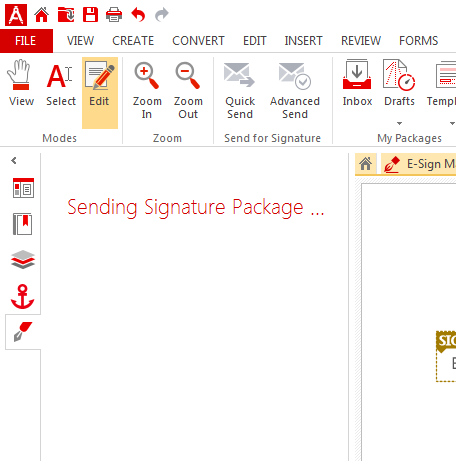Open the layers sidebar panel
Viewport: 456px width, 461px height.
23,259
